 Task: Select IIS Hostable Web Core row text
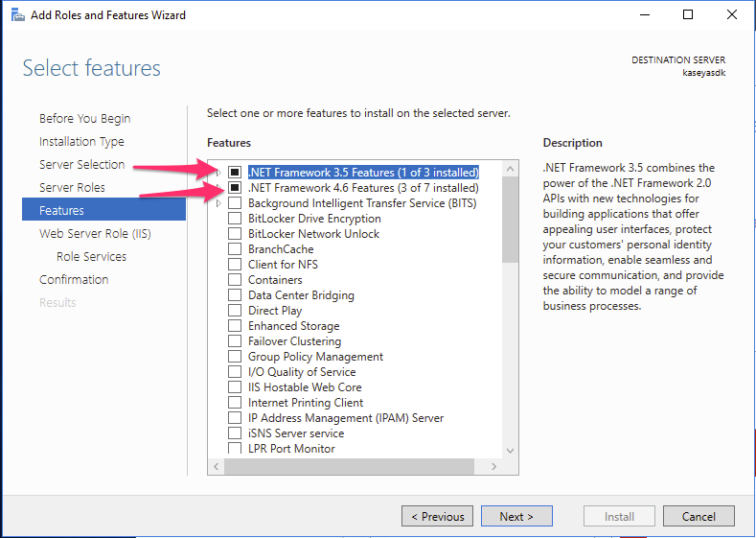305,387
